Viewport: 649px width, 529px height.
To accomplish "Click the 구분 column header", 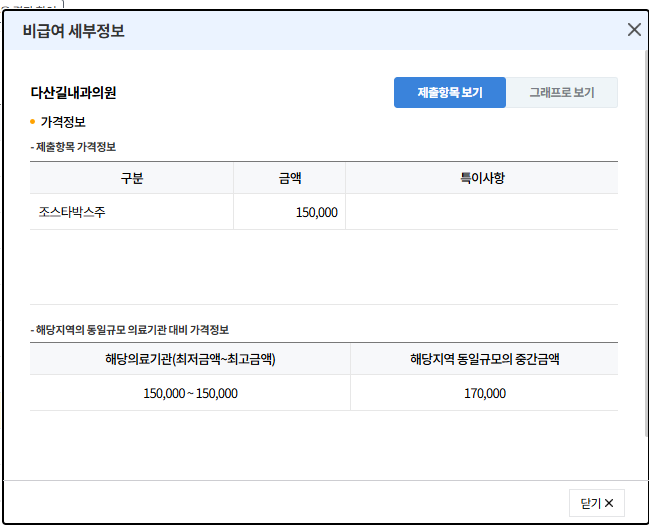I will point(132,178).
